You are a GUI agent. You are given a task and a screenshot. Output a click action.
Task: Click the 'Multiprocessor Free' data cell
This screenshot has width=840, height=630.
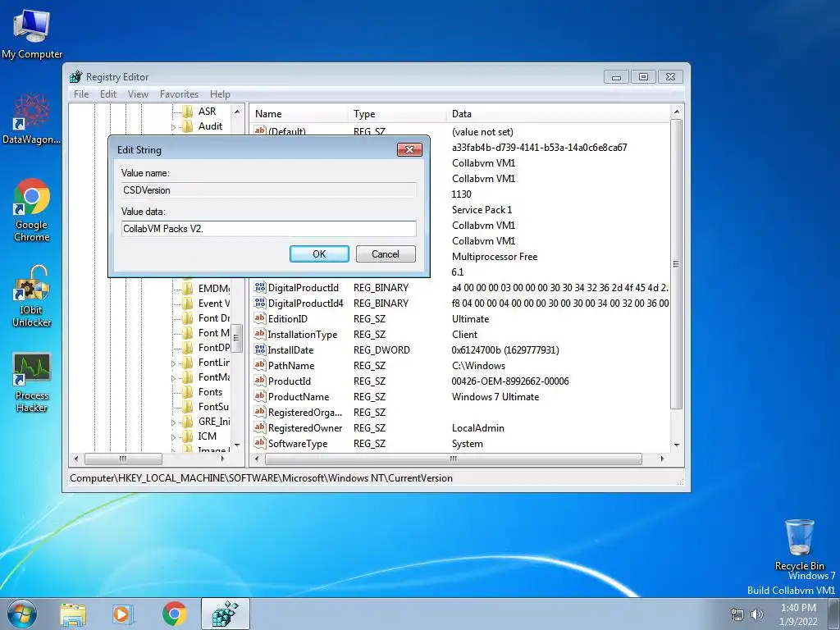(495, 257)
